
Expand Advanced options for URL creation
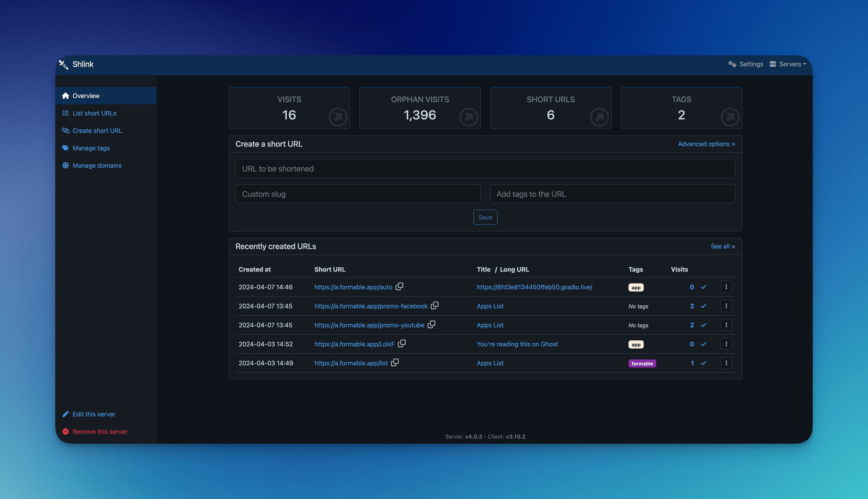coord(706,144)
